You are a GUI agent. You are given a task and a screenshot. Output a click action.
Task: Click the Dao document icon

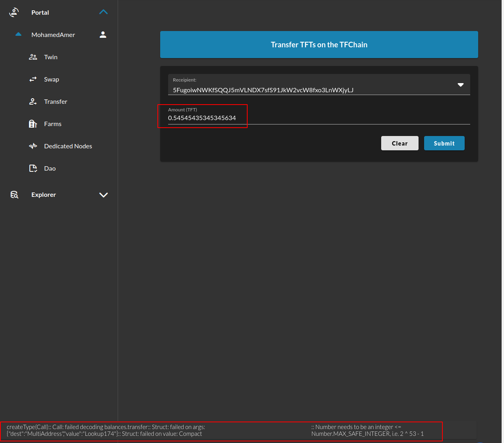[x=33, y=168]
